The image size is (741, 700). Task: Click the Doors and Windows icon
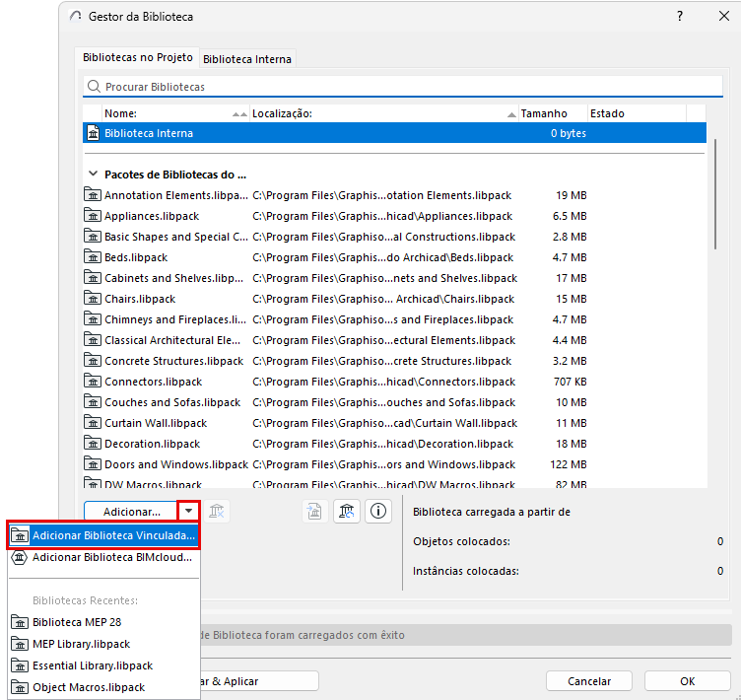click(93, 464)
